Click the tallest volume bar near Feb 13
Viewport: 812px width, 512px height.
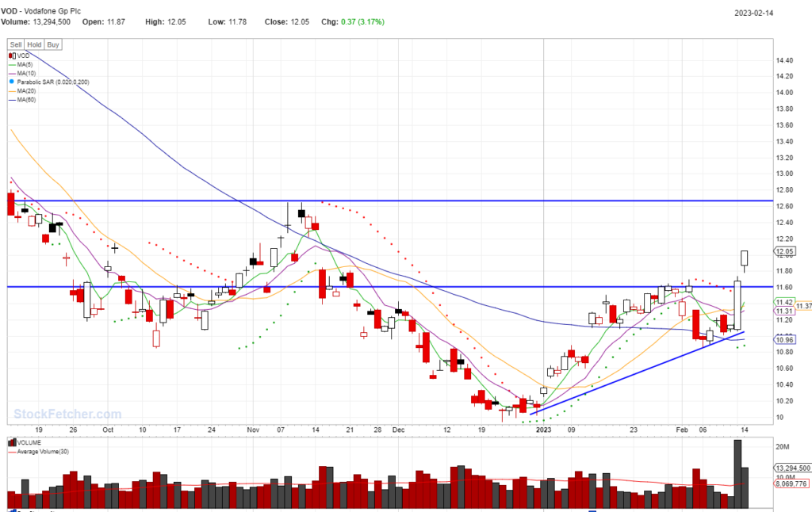737,474
